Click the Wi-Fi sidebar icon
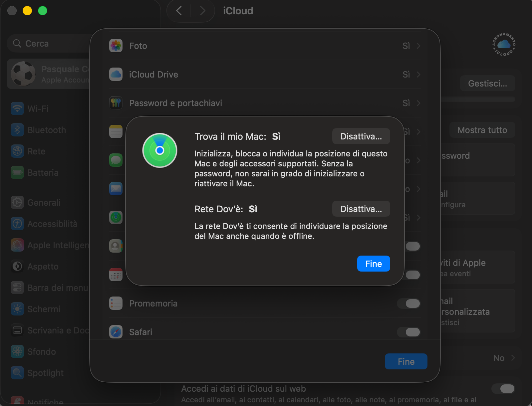This screenshot has width=532, height=406. tap(17, 108)
